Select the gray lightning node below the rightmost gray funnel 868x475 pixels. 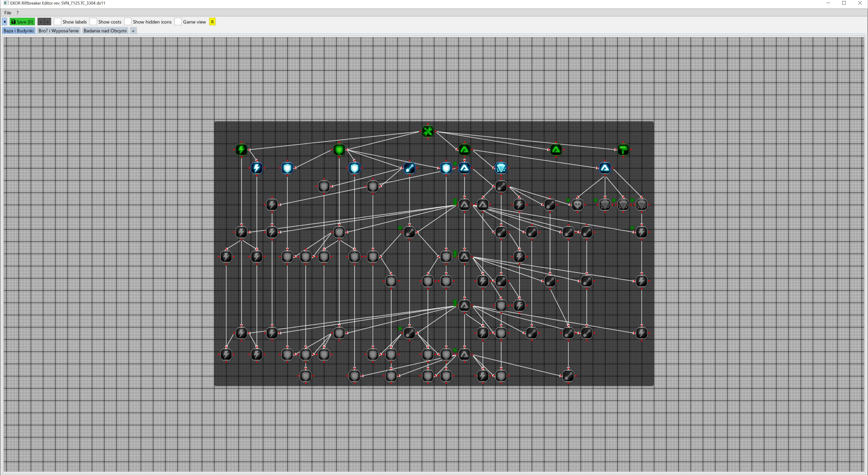pos(641,232)
